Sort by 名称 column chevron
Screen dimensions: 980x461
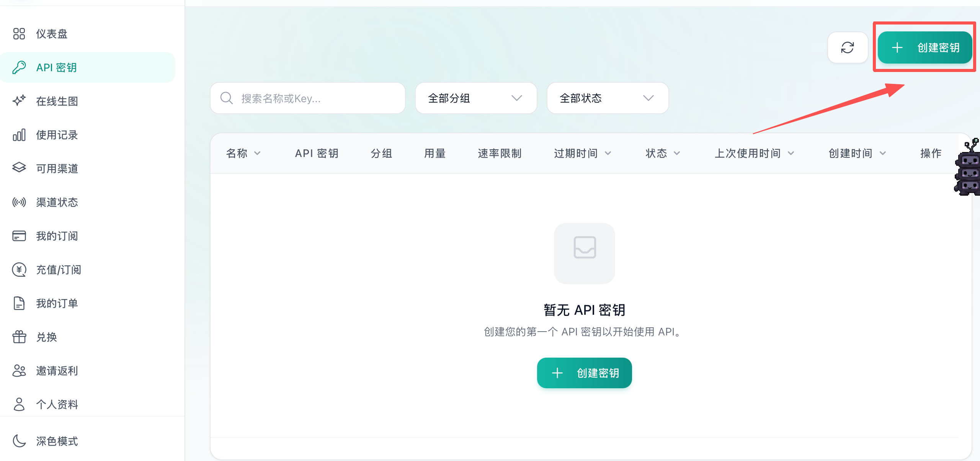click(x=258, y=154)
